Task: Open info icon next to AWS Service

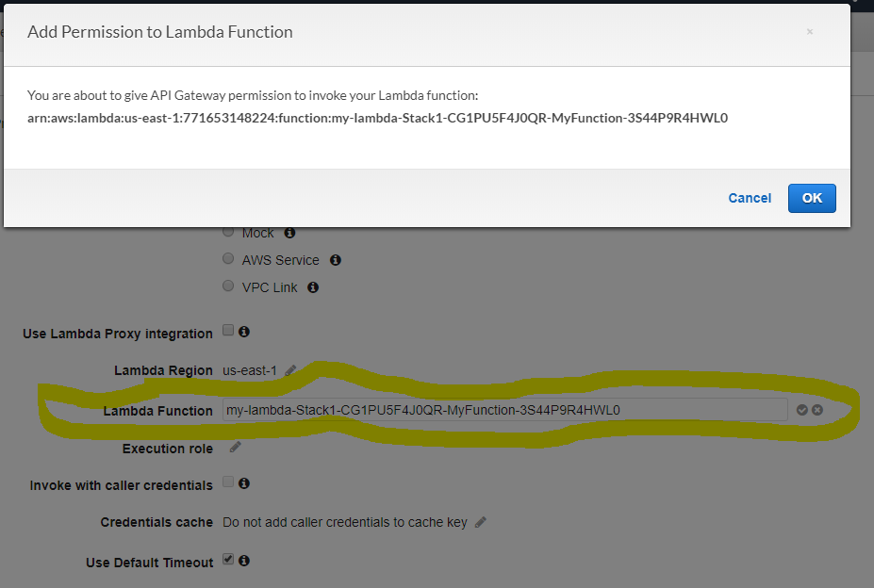Action: [335, 260]
